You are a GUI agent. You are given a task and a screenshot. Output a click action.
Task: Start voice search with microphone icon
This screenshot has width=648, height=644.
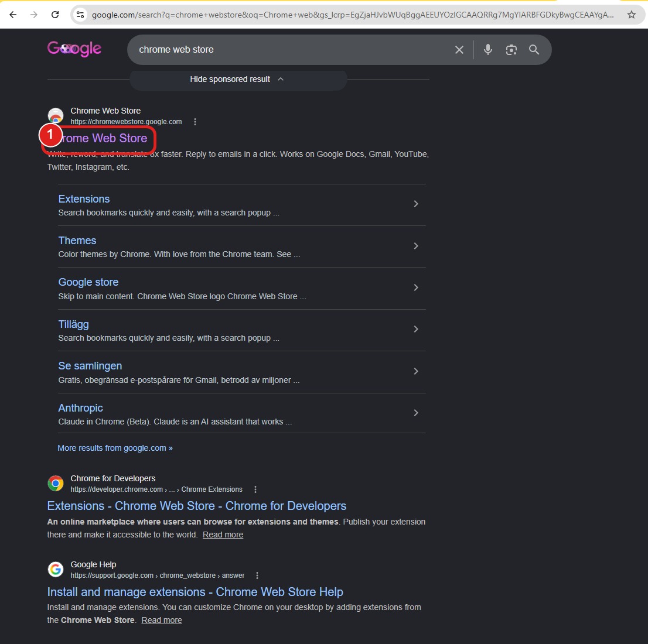(x=487, y=50)
